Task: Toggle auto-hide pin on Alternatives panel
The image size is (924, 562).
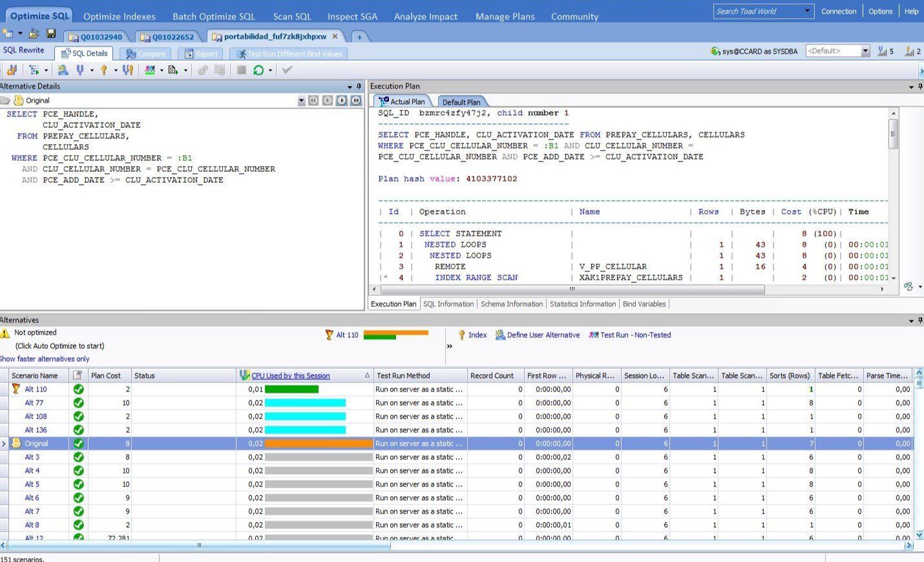Action: coord(920,320)
